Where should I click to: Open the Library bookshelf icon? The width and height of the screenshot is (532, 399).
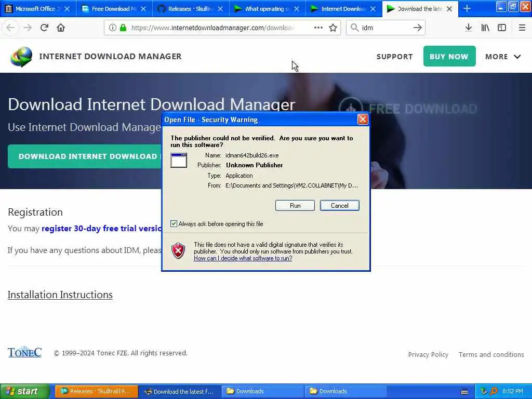point(485,28)
